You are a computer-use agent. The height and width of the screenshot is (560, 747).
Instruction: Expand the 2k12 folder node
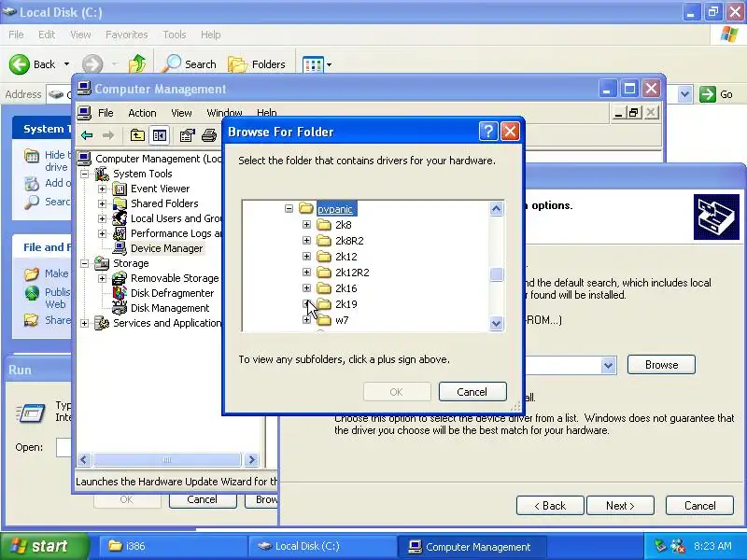307,256
